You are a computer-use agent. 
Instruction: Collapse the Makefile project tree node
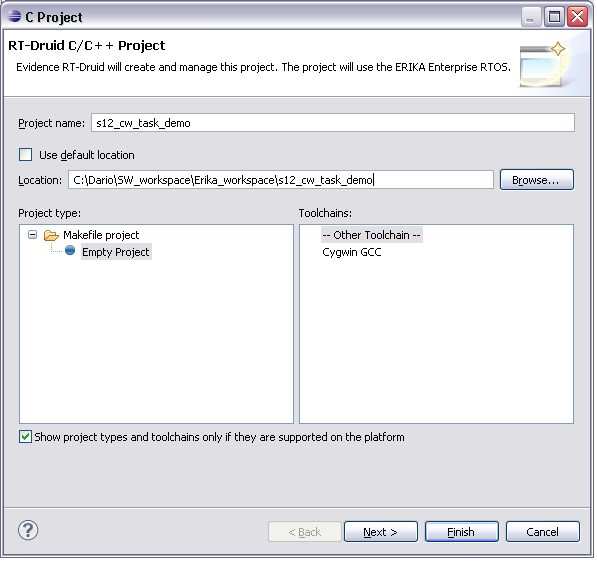[x=33, y=236]
